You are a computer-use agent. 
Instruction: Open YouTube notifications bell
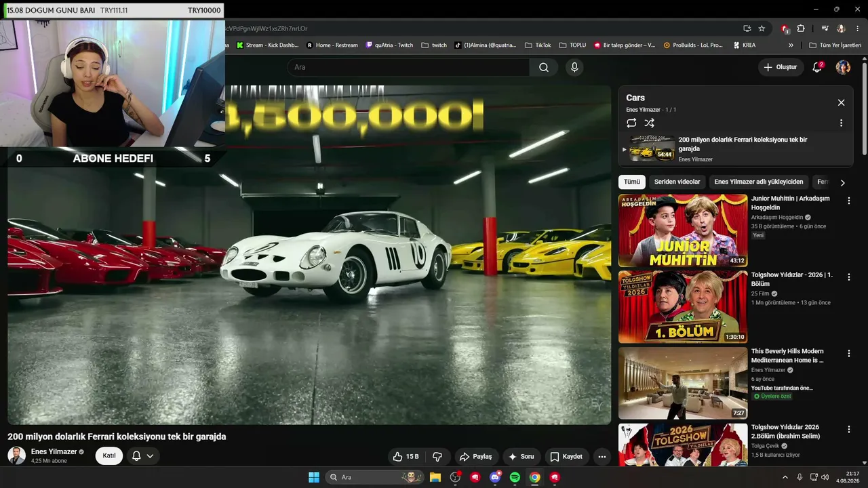click(x=817, y=67)
